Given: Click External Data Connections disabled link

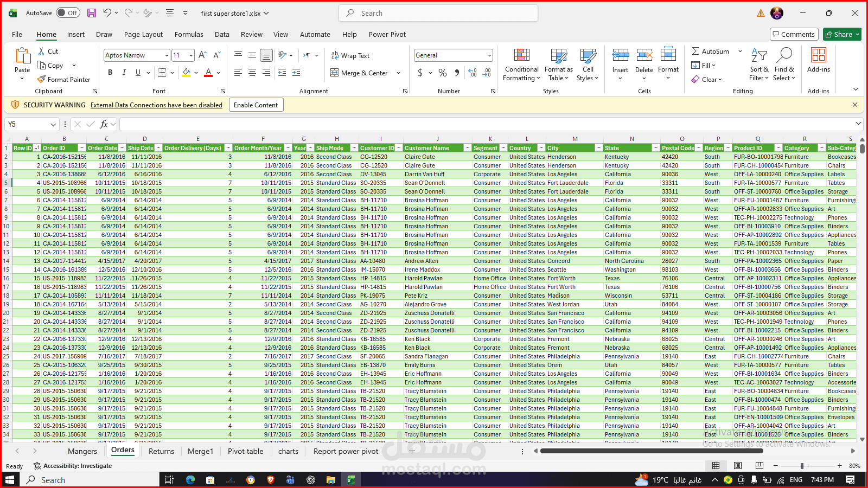Looking at the screenshot, I should point(156,105).
